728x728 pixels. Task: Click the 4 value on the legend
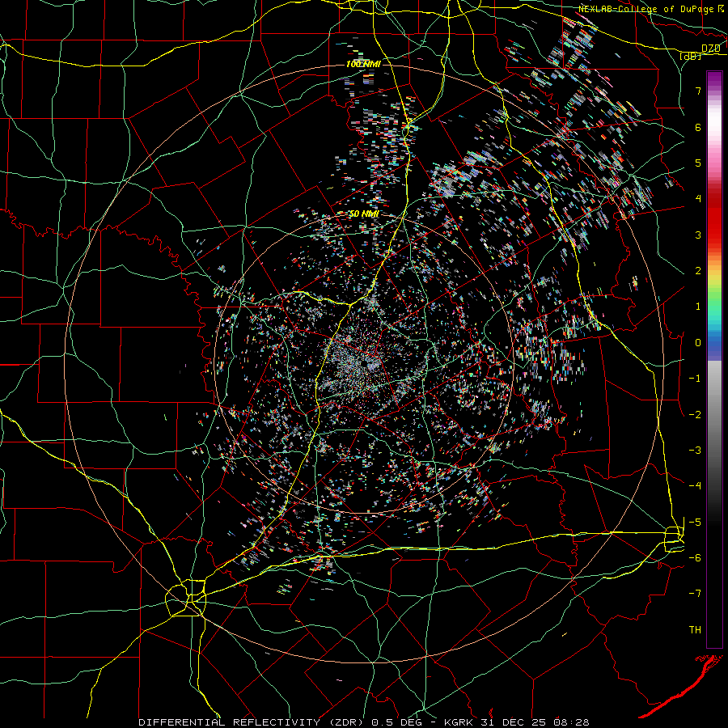coord(698,199)
